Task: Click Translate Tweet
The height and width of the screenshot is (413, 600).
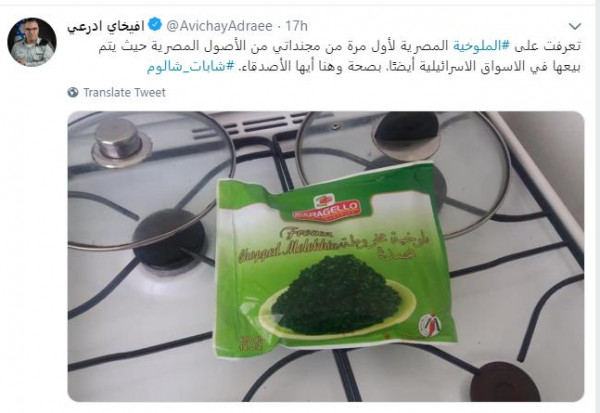Action: (x=124, y=92)
